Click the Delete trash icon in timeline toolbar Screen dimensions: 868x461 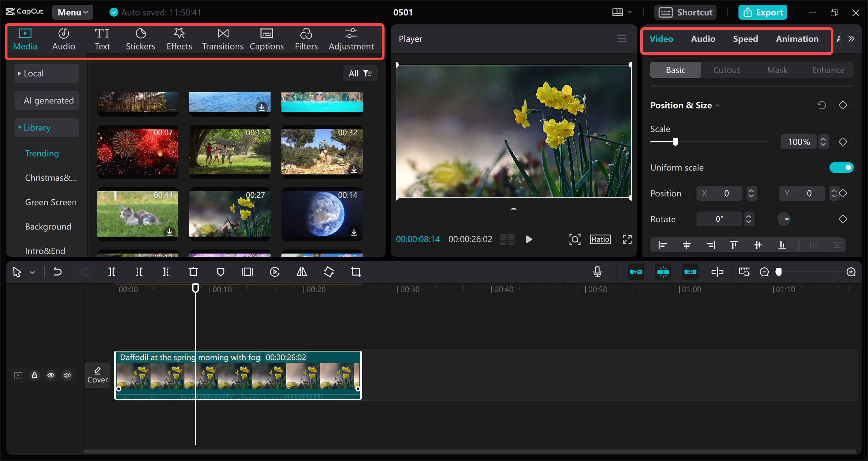click(193, 272)
